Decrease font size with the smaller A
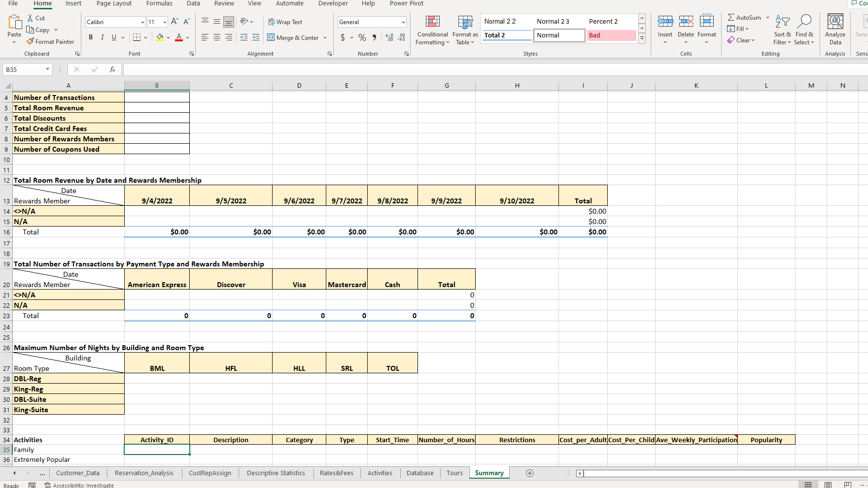Image resolution: width=868 pixels, height=488 pixels. (x=186, y=22)
